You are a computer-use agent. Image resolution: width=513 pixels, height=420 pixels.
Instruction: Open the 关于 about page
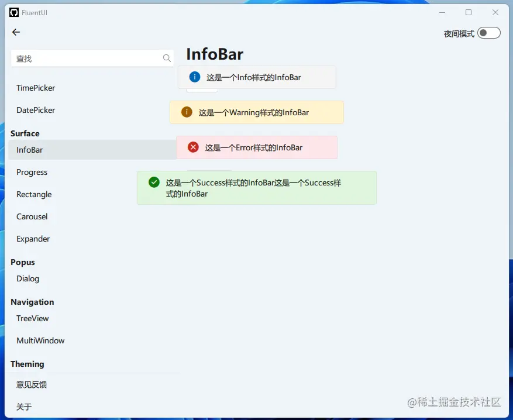pos(24,407)
